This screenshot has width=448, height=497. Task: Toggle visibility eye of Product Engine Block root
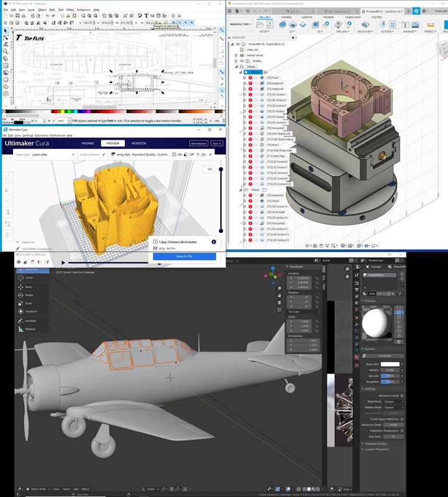(x=237, y=44)
